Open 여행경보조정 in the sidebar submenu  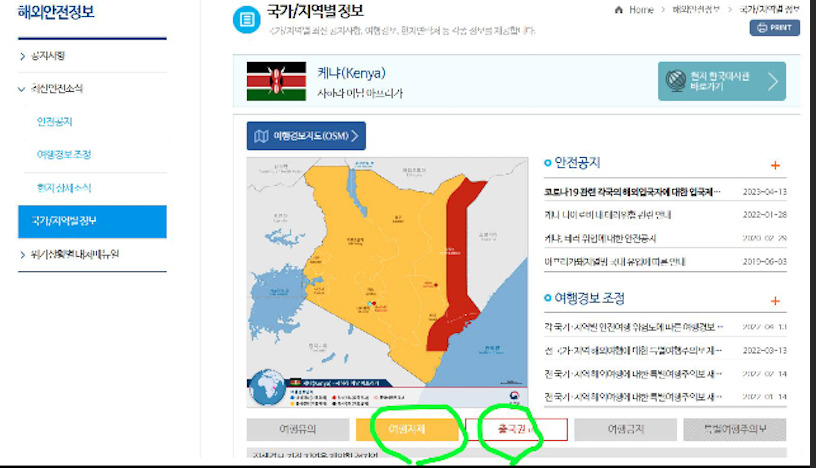64,155
